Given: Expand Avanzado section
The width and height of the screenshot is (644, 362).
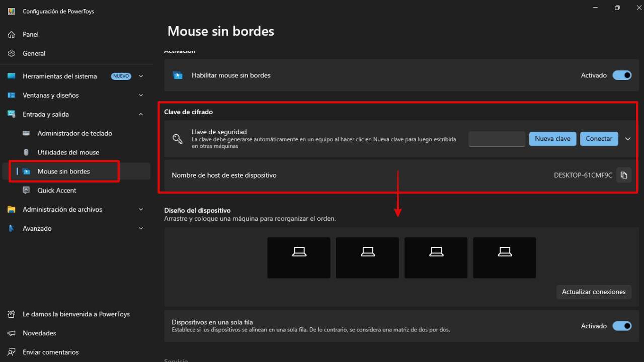Looking at the screenshot, I should tap(141, 228).
